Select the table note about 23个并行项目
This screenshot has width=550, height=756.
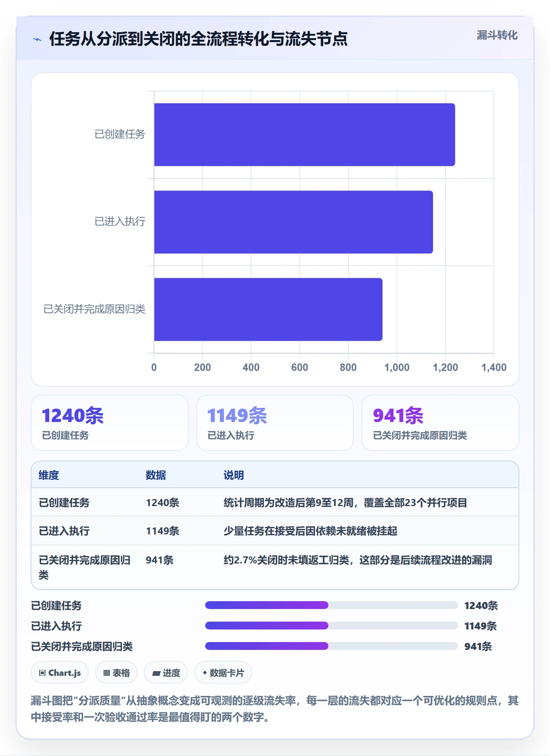[x=345, y=503]
